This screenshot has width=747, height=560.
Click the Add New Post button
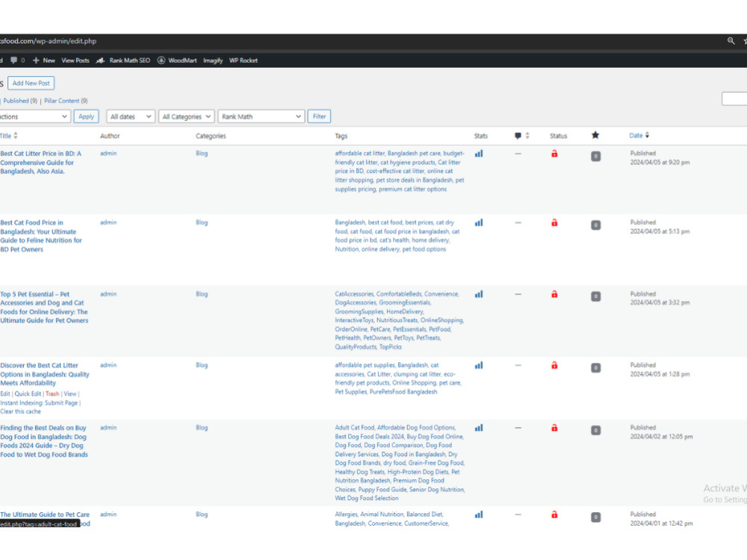coord(31,83)
